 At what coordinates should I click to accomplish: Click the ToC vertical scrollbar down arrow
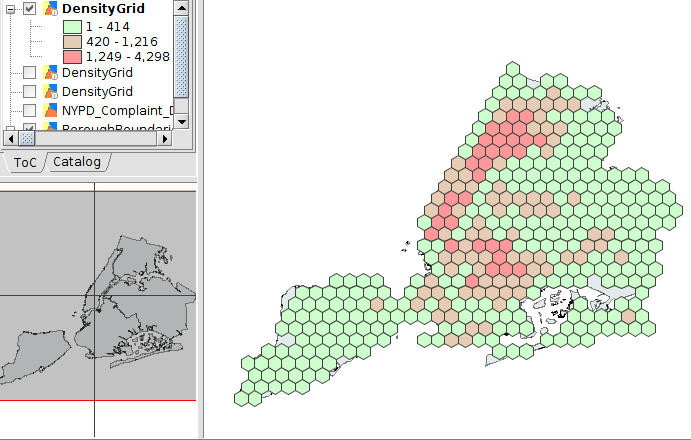coord(181,122)
